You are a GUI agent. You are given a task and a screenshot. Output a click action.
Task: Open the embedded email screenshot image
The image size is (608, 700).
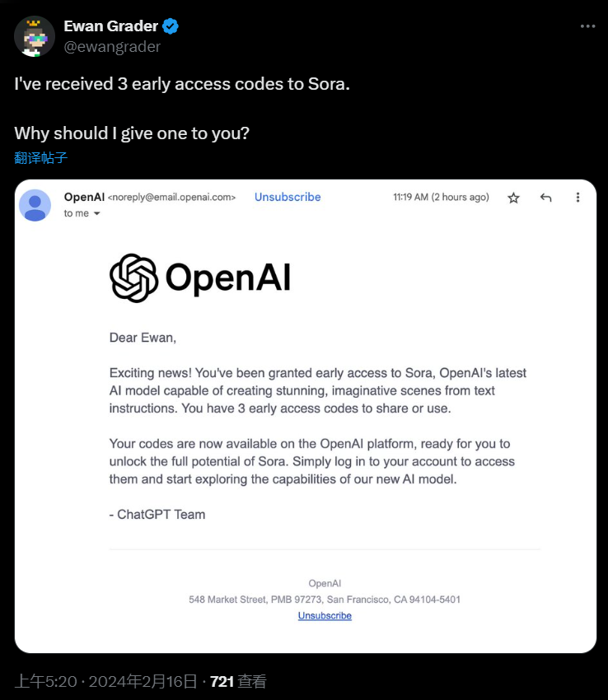click(x=306, y=416)
